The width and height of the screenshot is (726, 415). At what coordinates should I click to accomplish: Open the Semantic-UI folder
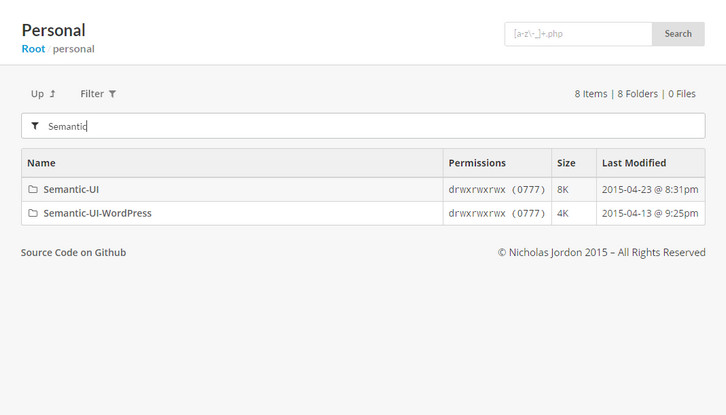[x=71, y=189]
